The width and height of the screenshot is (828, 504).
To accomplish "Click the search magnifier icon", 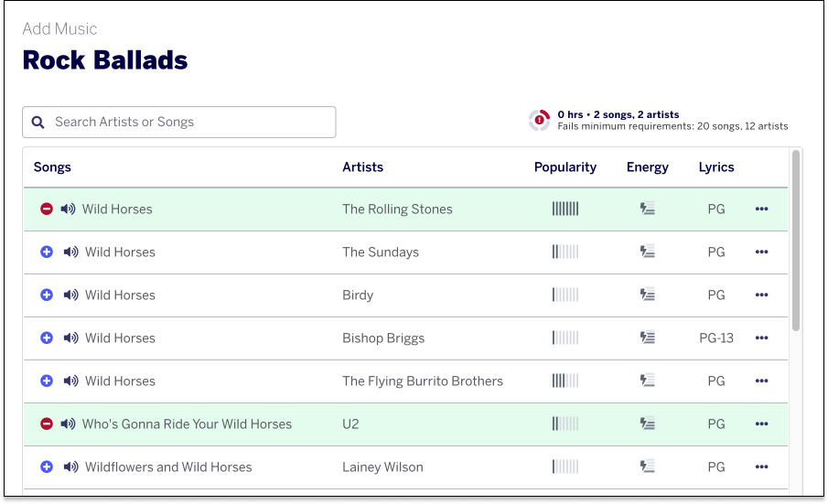I will point(38,123).
